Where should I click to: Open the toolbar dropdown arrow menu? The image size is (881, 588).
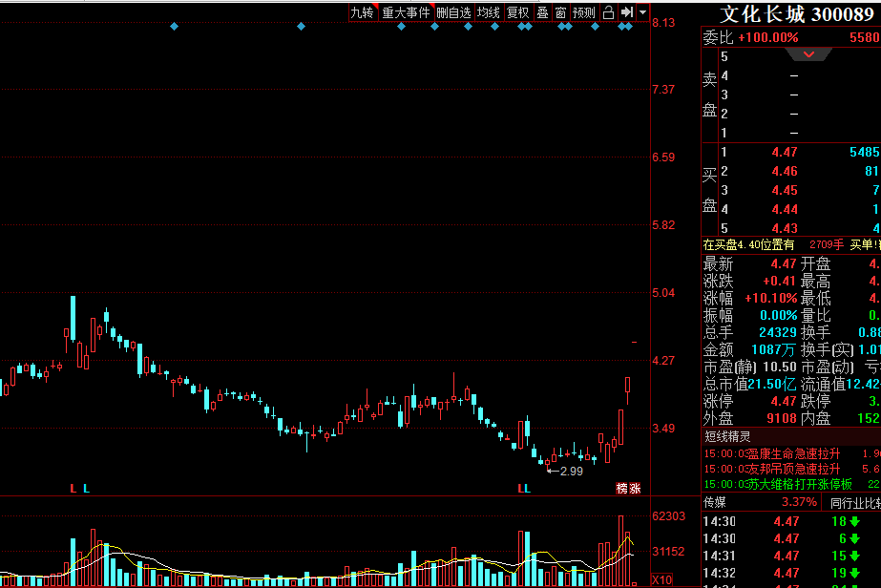click(x=642, y=12)
